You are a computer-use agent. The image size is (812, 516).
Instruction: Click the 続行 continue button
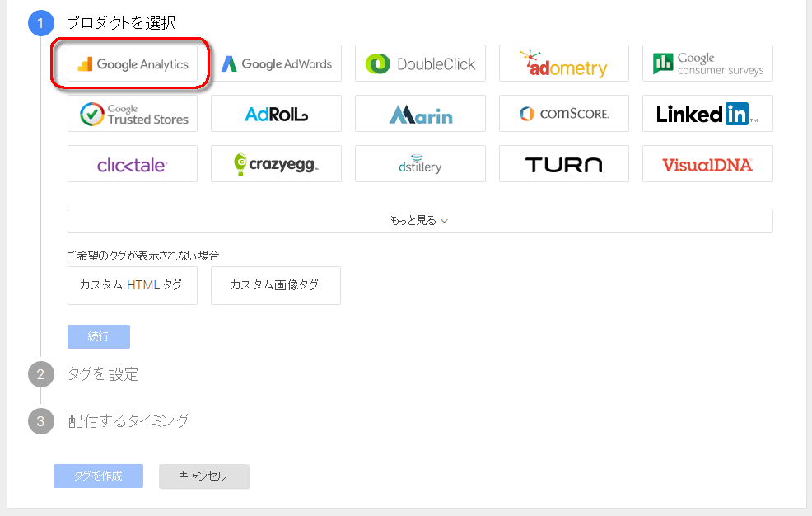click(x=98, y=337)
